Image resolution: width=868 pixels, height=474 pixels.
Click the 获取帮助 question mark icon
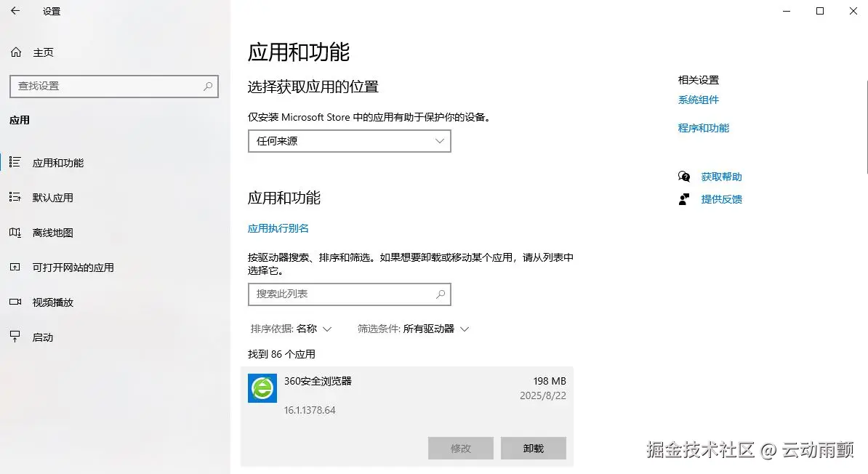pyautogui.click(x=684, y=176)
